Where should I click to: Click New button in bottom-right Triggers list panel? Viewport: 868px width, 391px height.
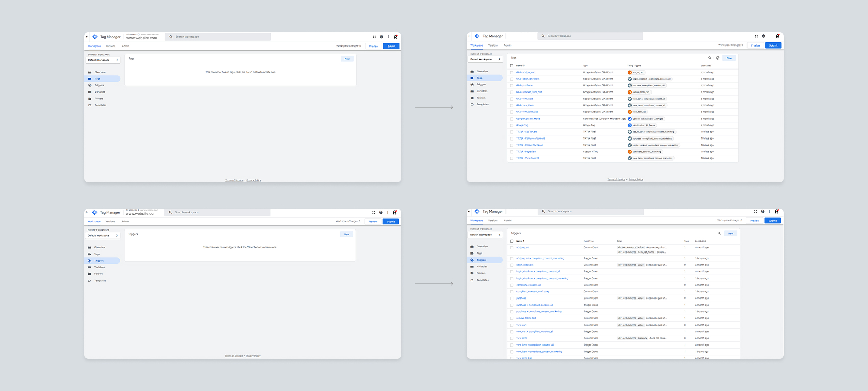pyautogui.click(x=731, y=233)
